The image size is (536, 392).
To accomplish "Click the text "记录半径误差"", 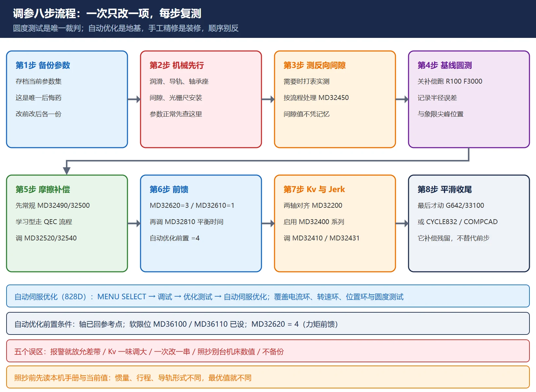I will [437, 98].
